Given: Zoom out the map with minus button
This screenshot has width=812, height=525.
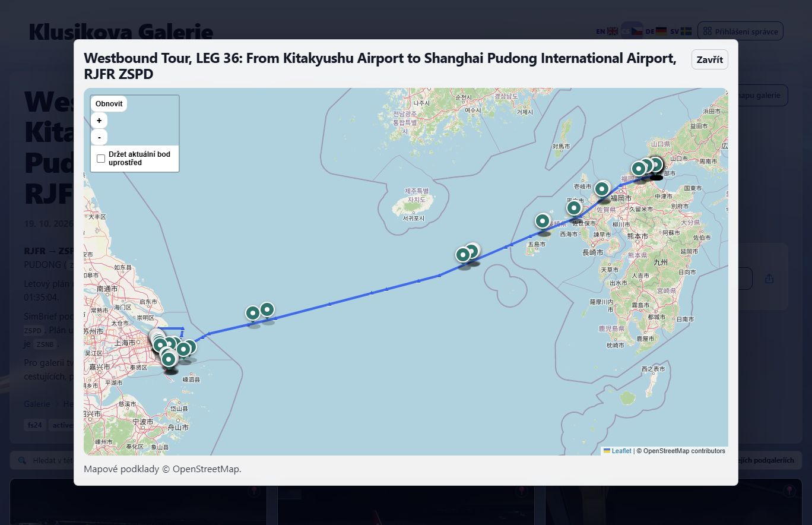Looking at the screenshot, I should click(99, 137).
